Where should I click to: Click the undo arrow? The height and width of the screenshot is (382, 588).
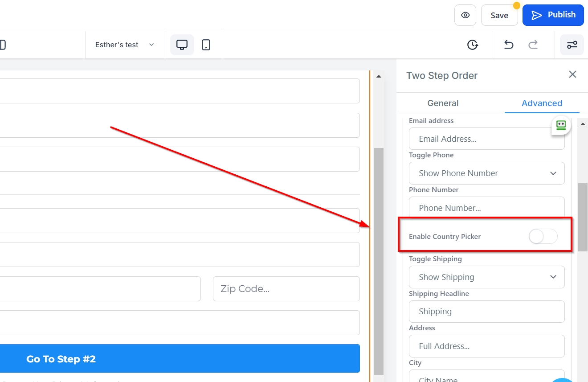coord(509,45)
